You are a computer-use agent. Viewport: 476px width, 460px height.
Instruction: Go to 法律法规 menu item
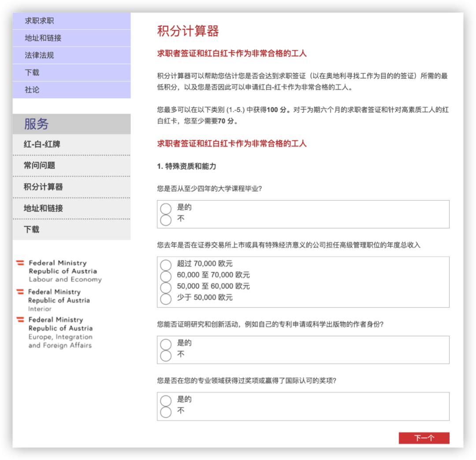pos(71,55)
